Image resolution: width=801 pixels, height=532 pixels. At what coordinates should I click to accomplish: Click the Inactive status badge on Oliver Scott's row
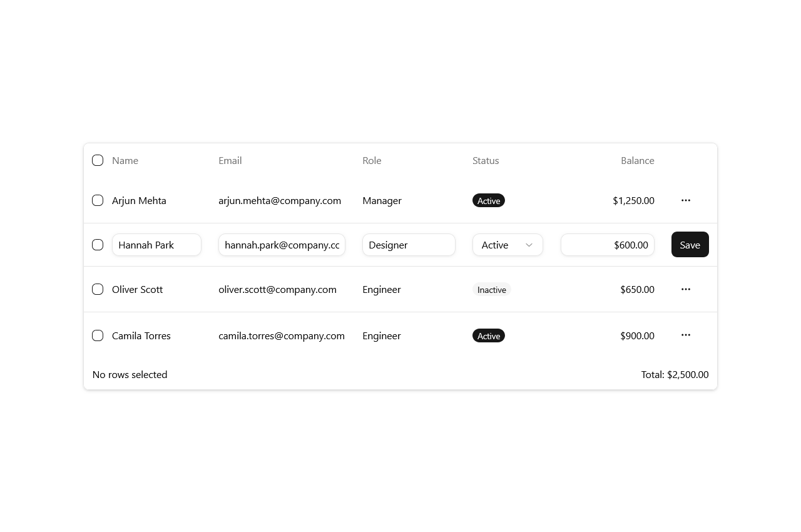[491, 289]
